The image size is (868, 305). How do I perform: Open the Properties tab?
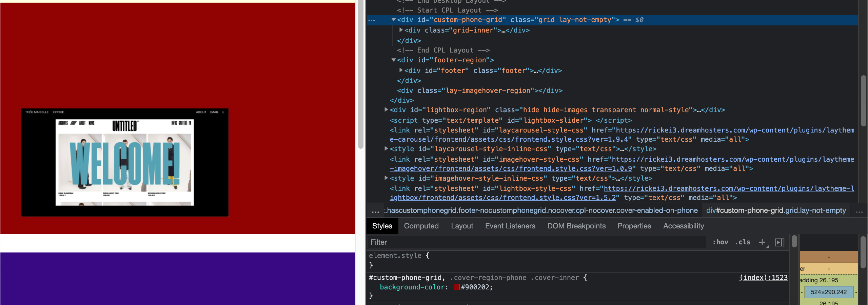(634, 226)
